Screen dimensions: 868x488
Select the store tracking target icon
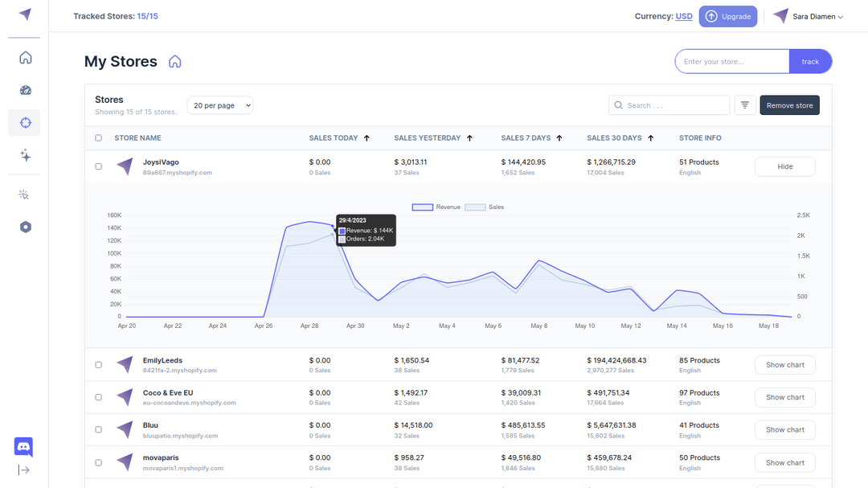pos(25,122)
